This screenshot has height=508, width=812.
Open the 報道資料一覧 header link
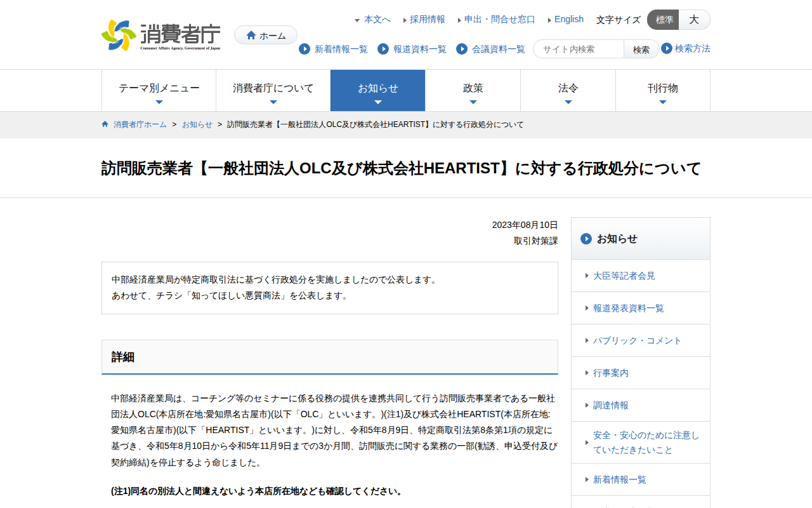pos(420,49)
